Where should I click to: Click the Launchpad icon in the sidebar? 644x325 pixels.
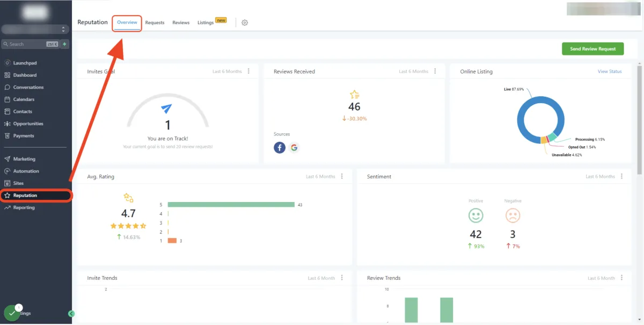(x=8, y=63)
